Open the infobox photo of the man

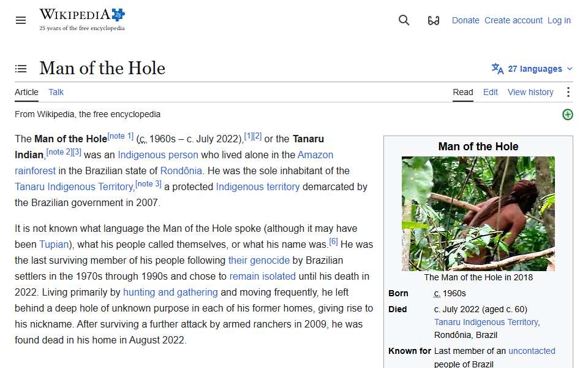click(478, 213)
